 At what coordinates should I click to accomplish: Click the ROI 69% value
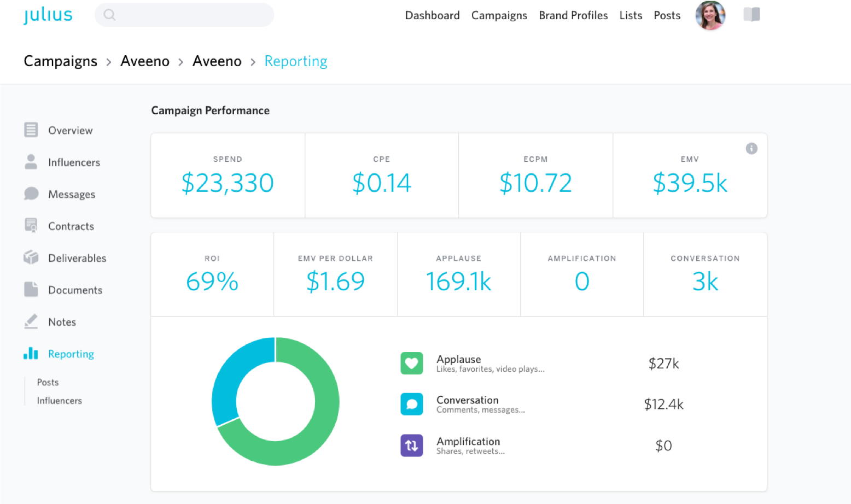pos(212,282)
